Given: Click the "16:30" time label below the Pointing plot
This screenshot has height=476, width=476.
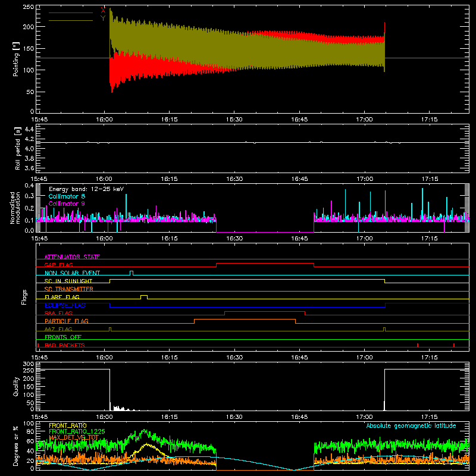Looking at the screenshot, I should pyautogui.click(x=234, y=120).
